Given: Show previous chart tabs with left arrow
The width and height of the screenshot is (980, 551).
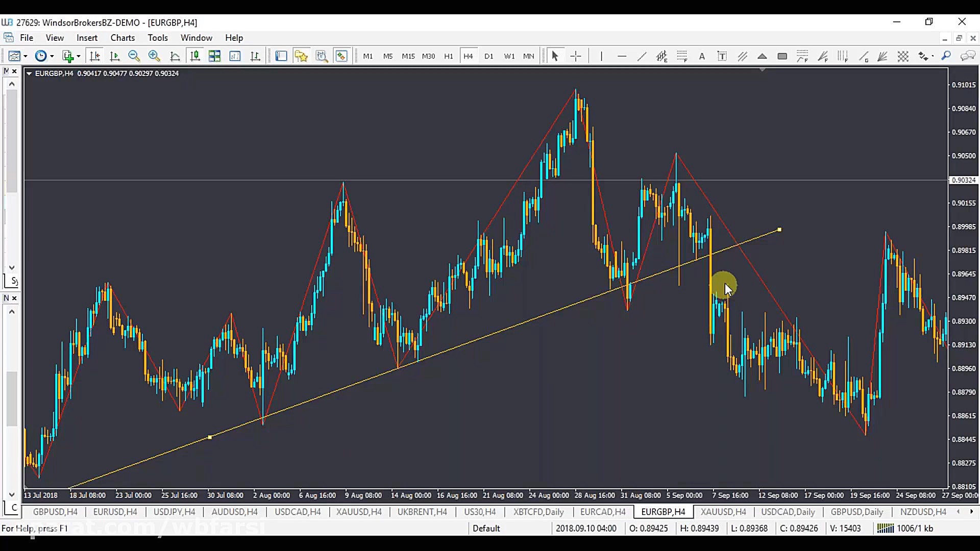Looking at the screenshot, I should click(958, 511).
